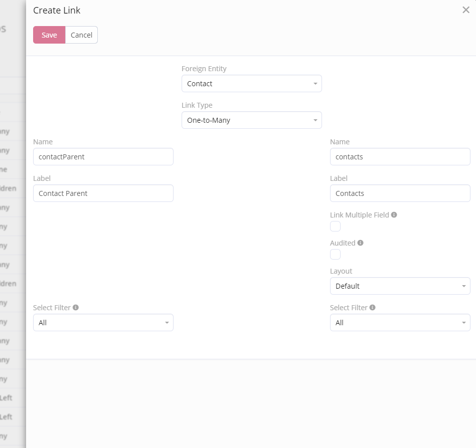Edit the Contact Parent label field
This screenshot has width=476, height=448.
pos(103,193)
